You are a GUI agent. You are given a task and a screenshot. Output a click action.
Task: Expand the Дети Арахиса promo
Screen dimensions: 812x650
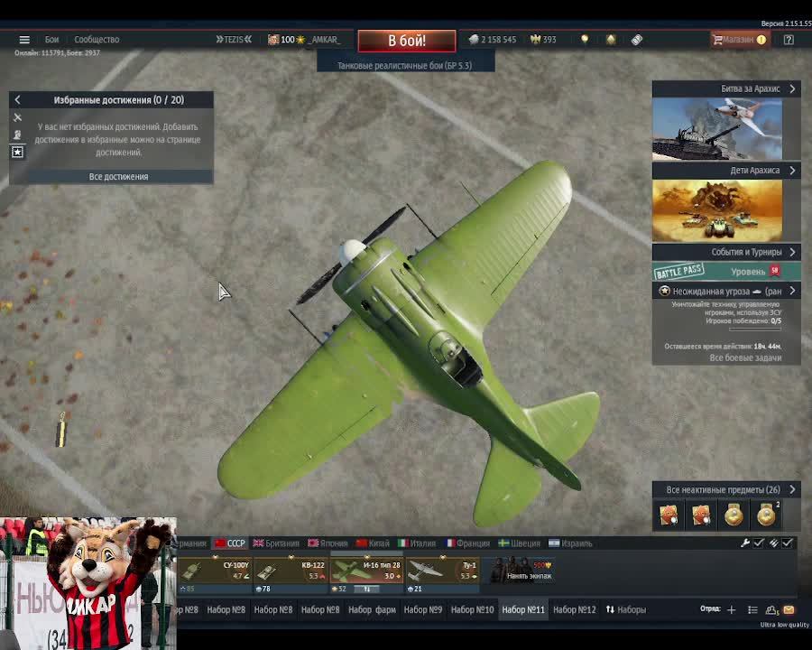(793, 170)
